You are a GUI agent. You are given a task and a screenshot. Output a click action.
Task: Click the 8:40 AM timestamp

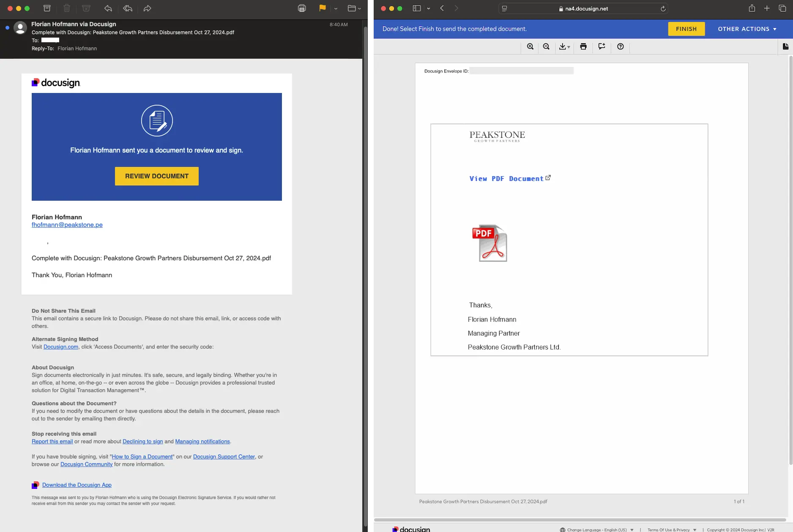click(x=339, y=25)
